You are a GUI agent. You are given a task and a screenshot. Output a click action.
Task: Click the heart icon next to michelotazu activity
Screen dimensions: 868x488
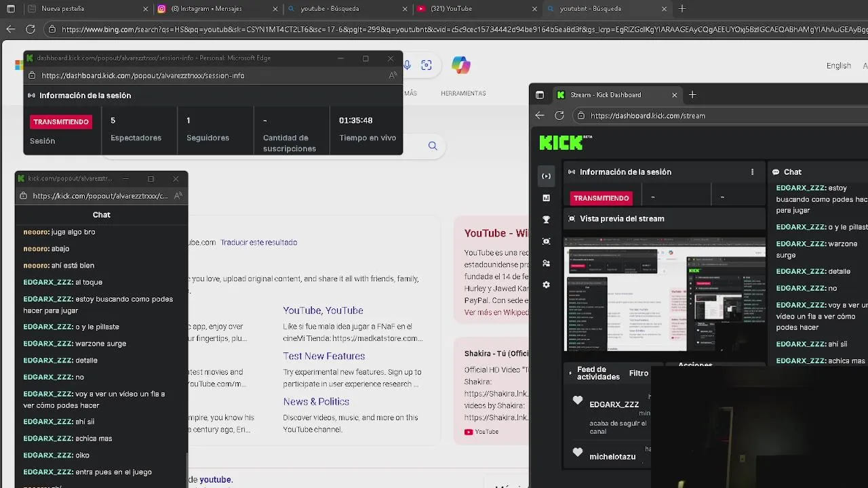(578, 452)
